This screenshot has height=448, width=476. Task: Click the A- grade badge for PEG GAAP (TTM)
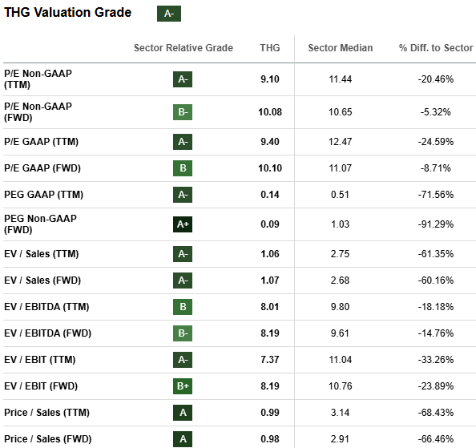pyautogui.click(x=183, y=195)
